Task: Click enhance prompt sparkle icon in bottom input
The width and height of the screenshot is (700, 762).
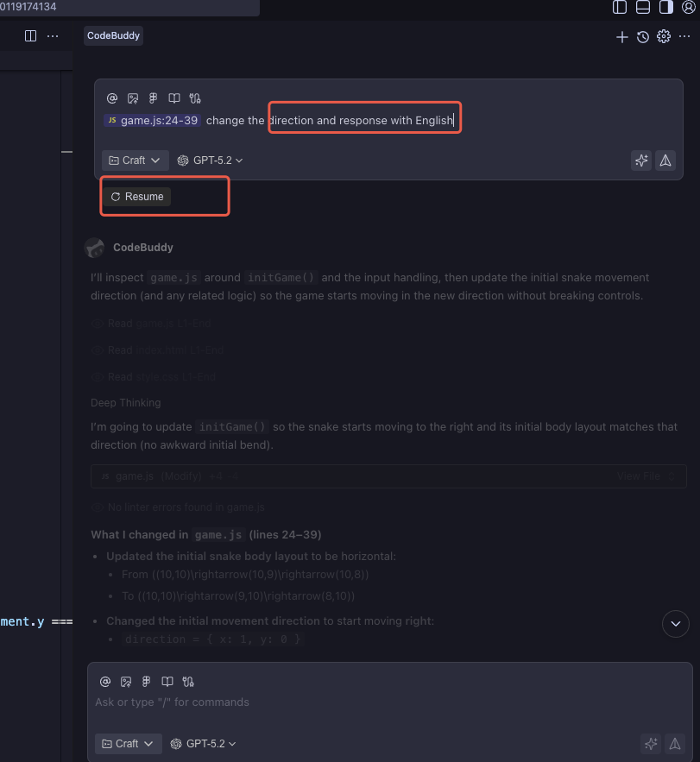Action: tap(651, 744)
